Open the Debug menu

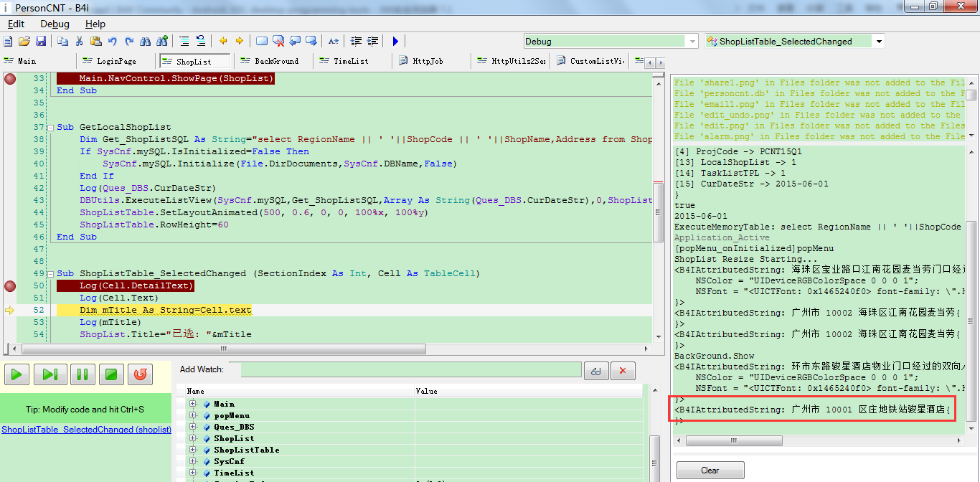point(55,24)
